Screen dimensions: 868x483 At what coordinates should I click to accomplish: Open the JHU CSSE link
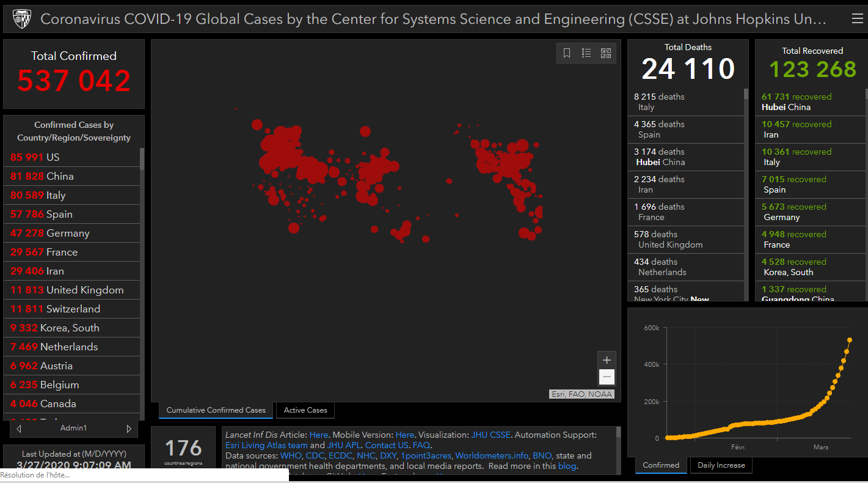coord(491,435)
